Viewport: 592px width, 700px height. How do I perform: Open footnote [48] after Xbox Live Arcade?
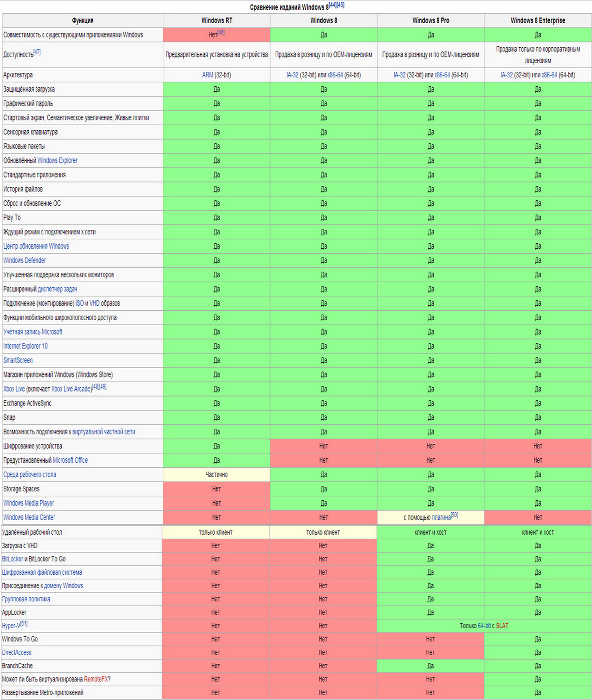pos(96,386)
